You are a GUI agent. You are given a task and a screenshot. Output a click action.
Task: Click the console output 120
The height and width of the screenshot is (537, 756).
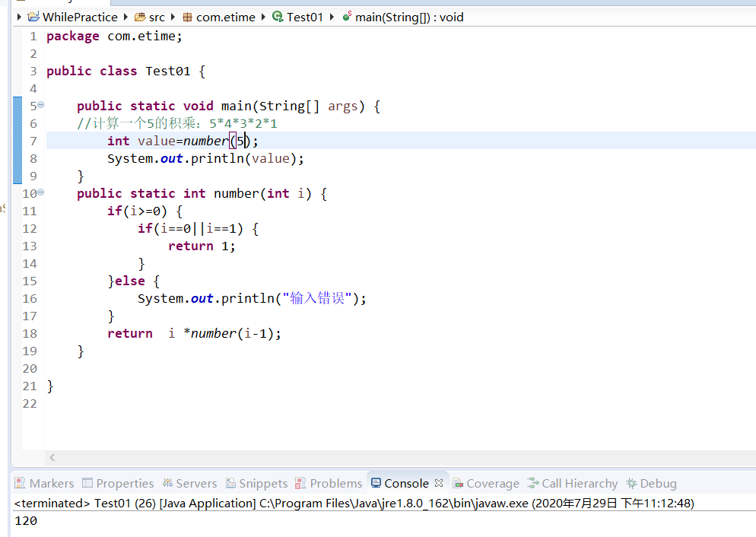(x=26, y=520)
